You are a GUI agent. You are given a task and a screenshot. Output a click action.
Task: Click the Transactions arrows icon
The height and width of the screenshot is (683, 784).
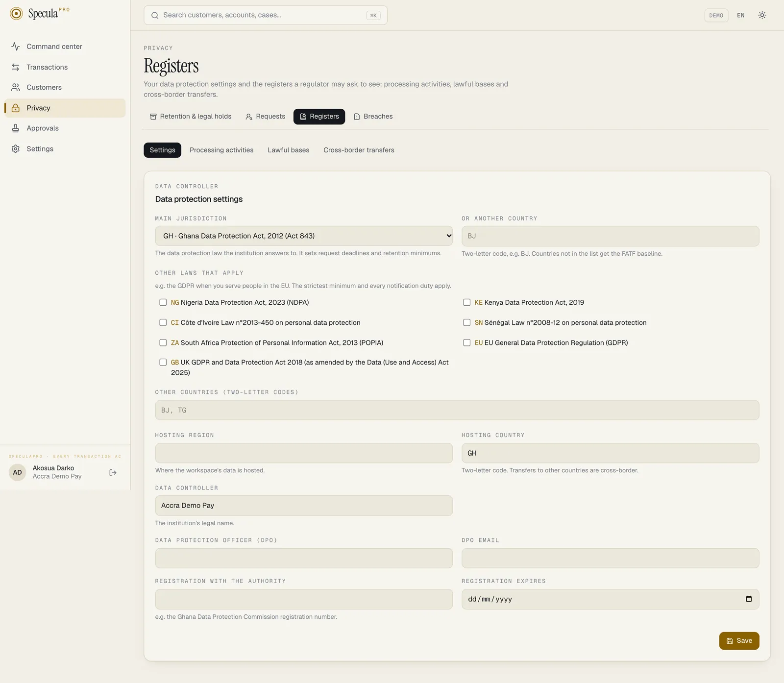point(16,67)
